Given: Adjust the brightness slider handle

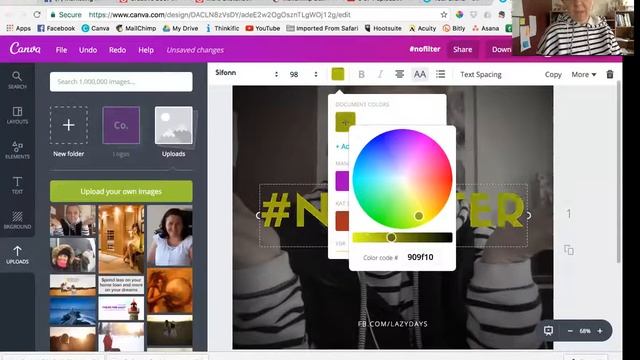Looking at the screenshot, I should coord(391,237).
